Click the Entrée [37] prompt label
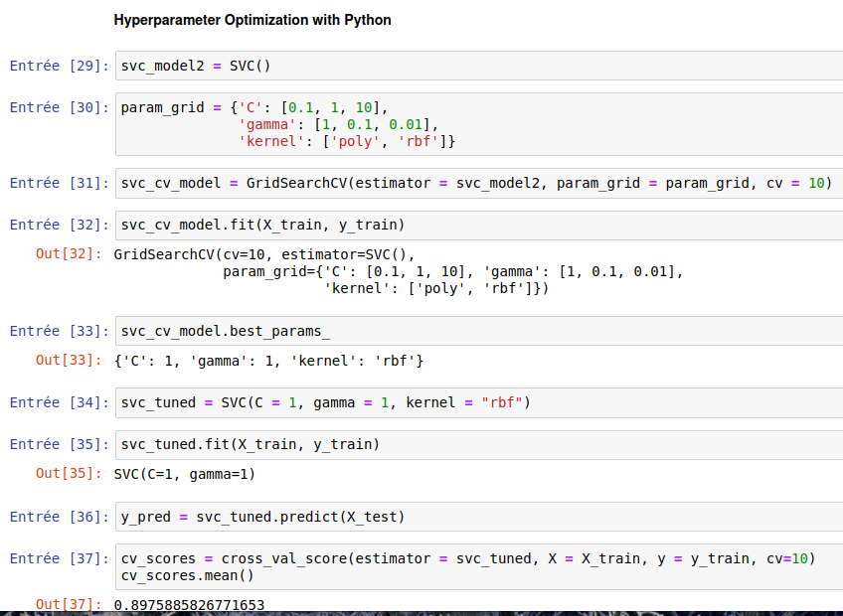This screenshot has width=843, height=616. click(x=59, y=558)
